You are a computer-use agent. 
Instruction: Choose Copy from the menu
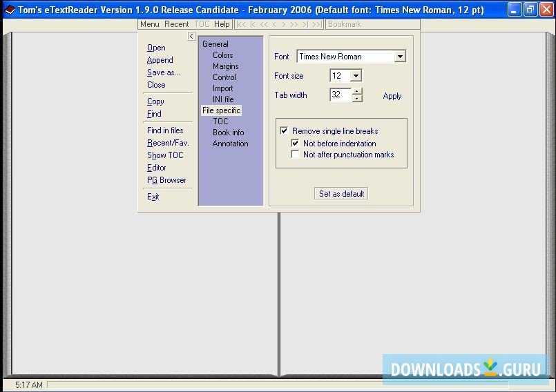point(155,101)
